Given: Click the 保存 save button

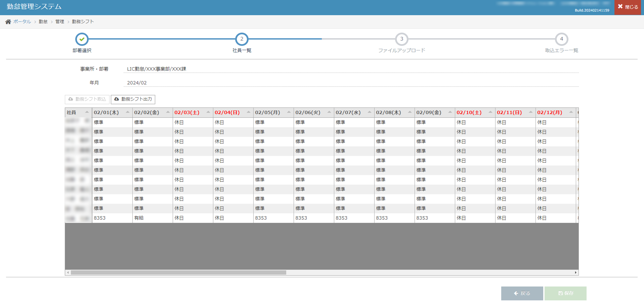Looking at the screenshot, I should point(565,293).
